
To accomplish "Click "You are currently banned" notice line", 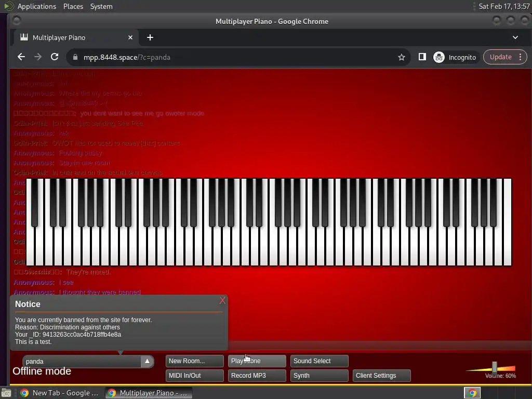I will 84,320.
